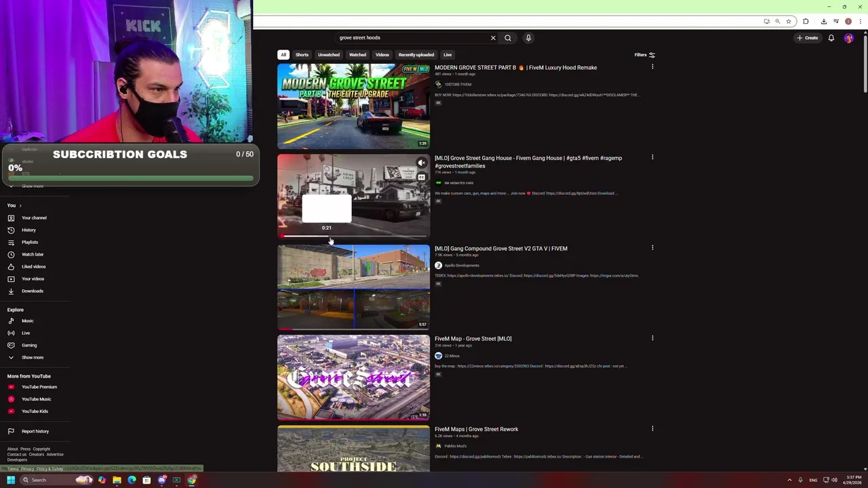Clear search text with X icon
Viewport: 868px width, 488px height.
tap(493, 38)
